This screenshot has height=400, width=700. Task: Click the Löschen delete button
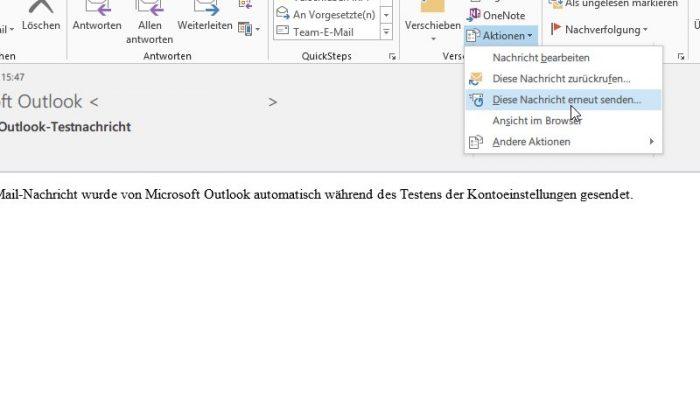click(41, 17)
